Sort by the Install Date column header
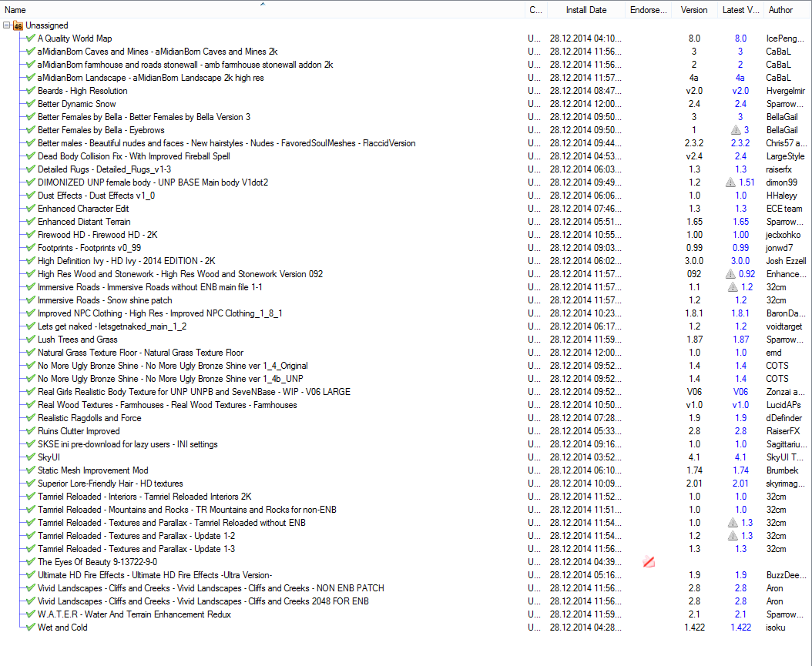 [x=586, y=10]
